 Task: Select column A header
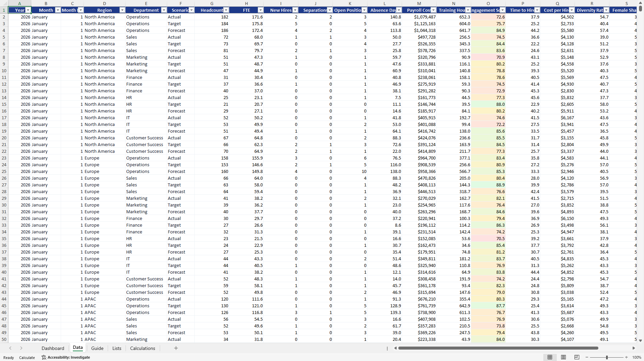click(x=19, y=3)
